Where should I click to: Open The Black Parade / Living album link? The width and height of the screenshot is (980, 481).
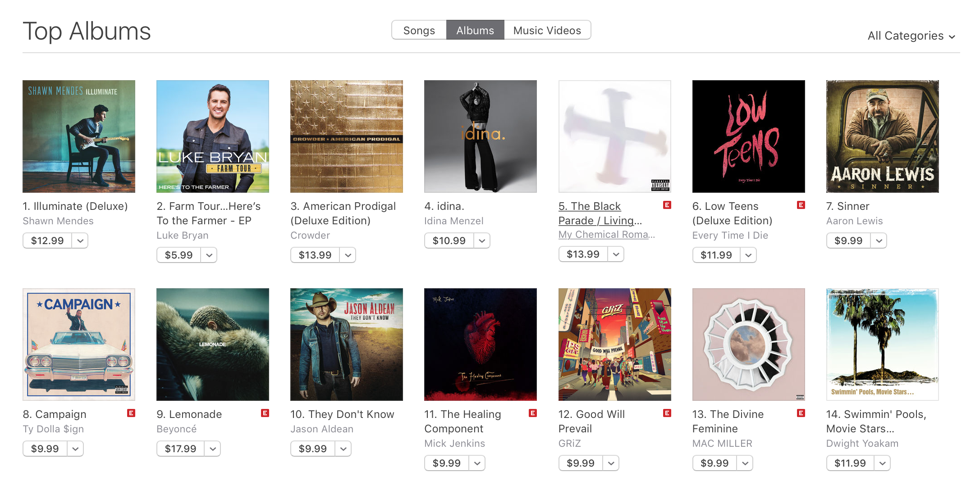[x=600, y=213]
